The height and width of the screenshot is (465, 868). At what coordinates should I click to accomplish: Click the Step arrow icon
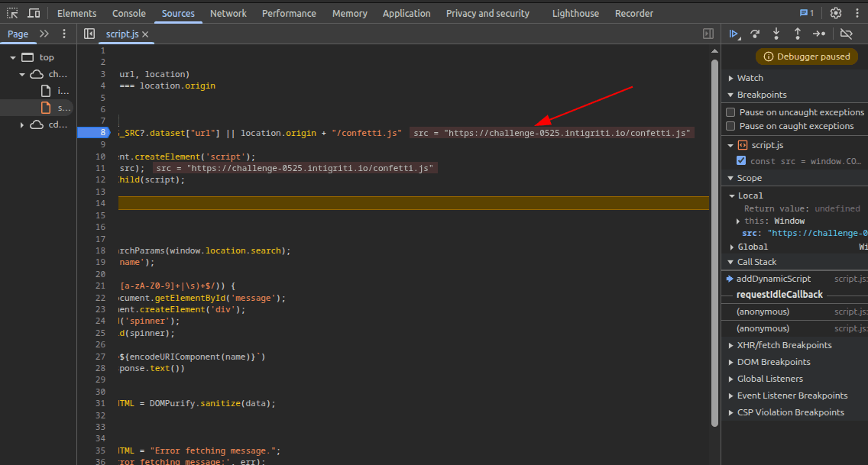point(819,34)
